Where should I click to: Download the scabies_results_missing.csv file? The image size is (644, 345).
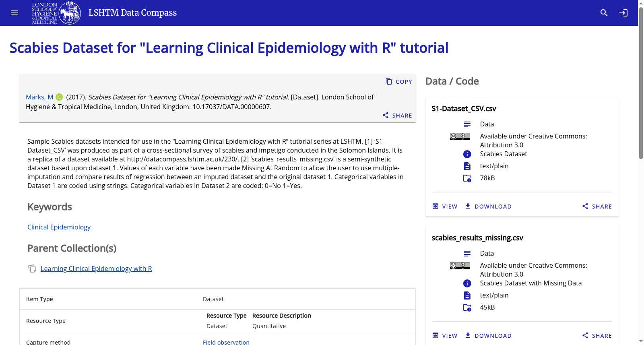488,336
